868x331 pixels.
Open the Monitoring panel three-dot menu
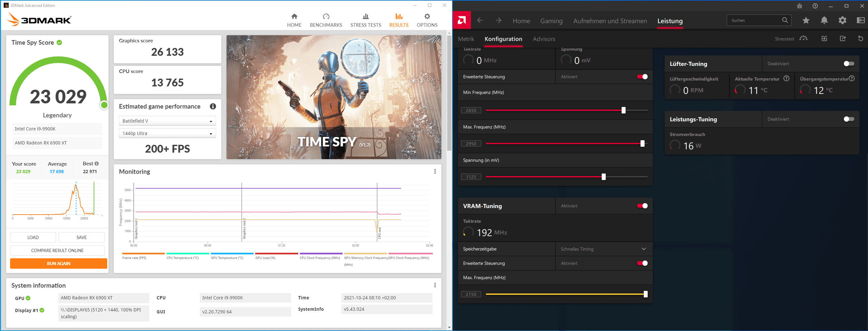[435, 172]
